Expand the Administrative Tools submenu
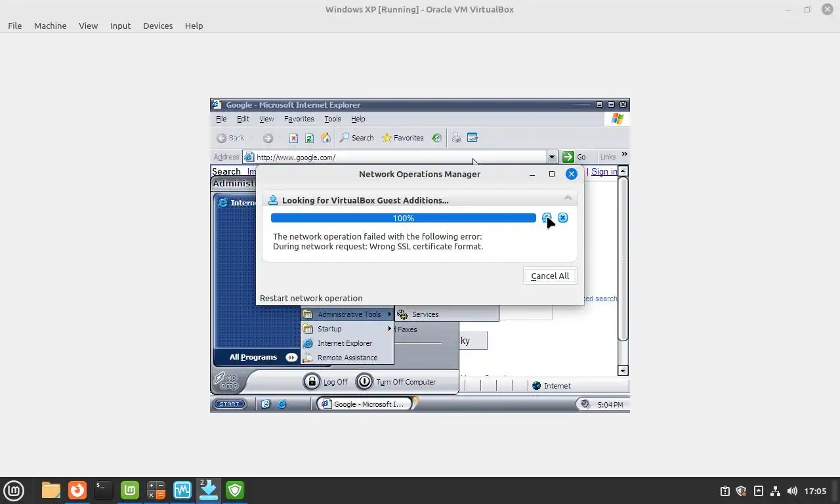 pos(347,314)
